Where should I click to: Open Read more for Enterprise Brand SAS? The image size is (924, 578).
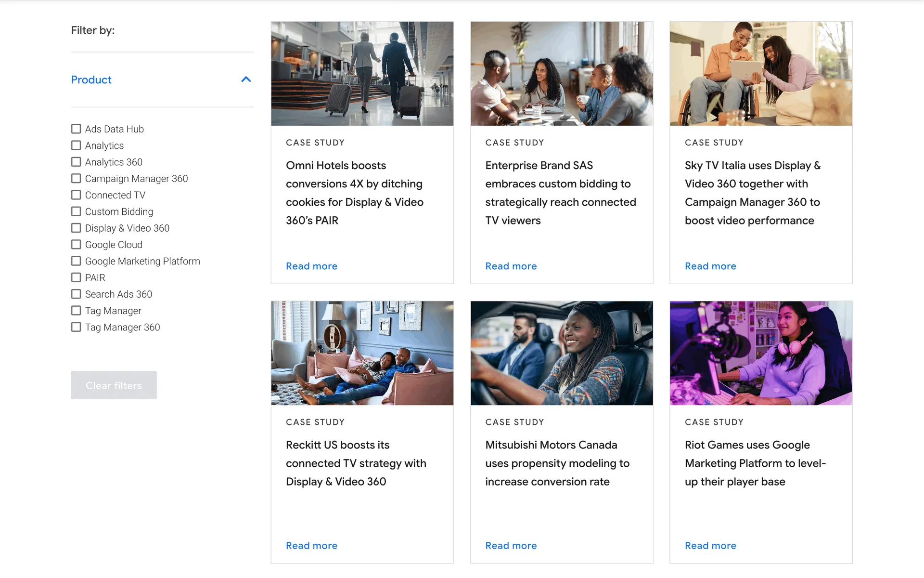pyautogui.click(x=511, y=266)
